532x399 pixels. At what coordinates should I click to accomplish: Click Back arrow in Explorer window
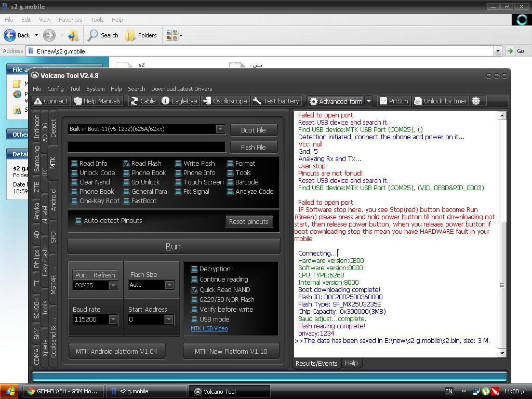click(x=17, y=35)
